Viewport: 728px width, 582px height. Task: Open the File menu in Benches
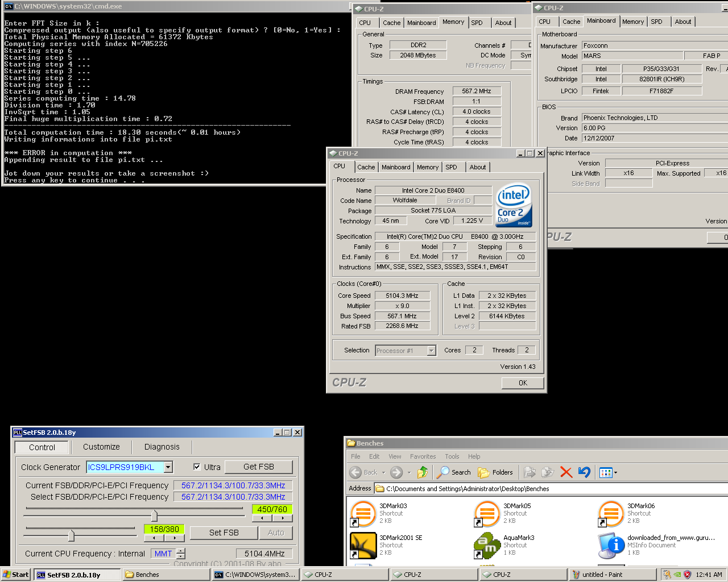pos(355,456)
